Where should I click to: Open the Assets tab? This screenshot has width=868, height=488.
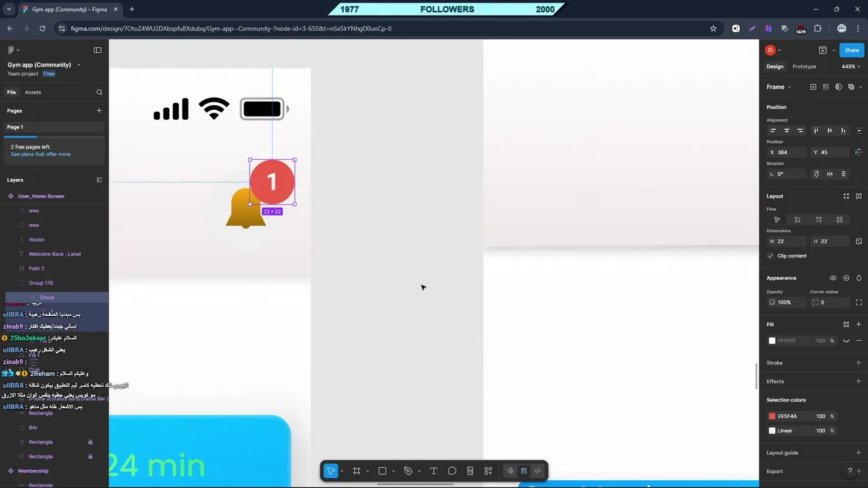click(33, 92)
